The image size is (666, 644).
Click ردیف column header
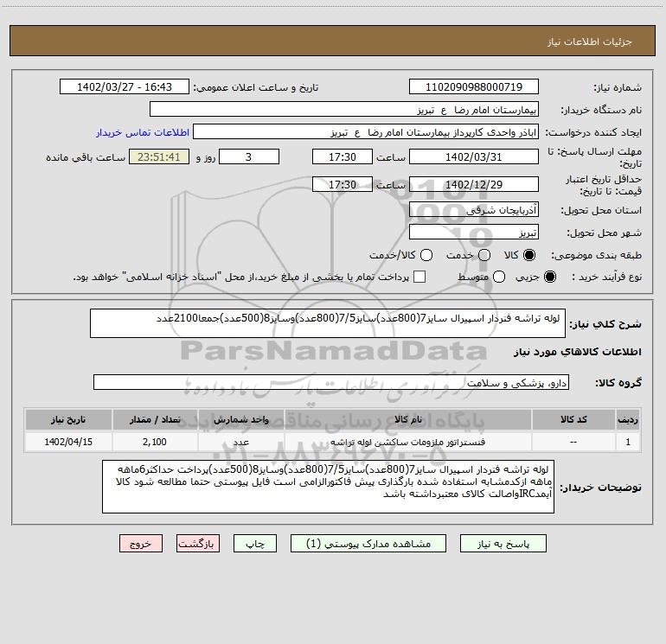point(628,419)
